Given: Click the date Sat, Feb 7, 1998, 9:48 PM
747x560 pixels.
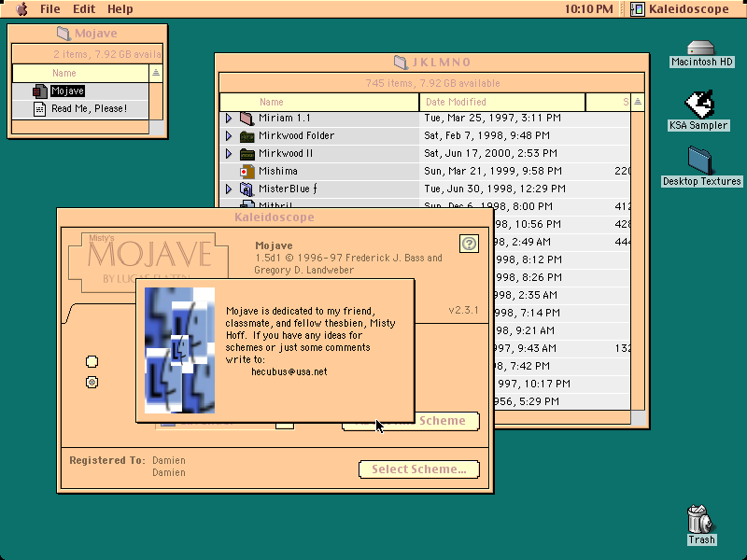Looking at the screenshot, I should (486, 135).
